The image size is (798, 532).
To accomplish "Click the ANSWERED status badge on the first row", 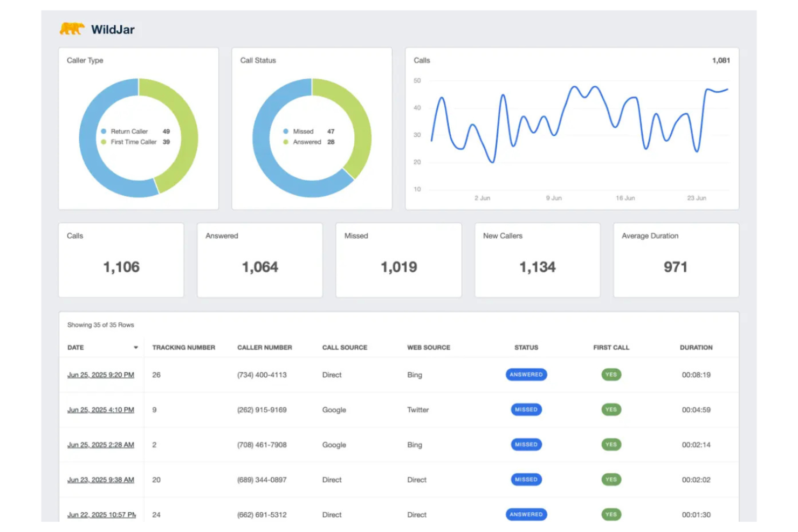I will pyautogui.click(x=526, y=375).
